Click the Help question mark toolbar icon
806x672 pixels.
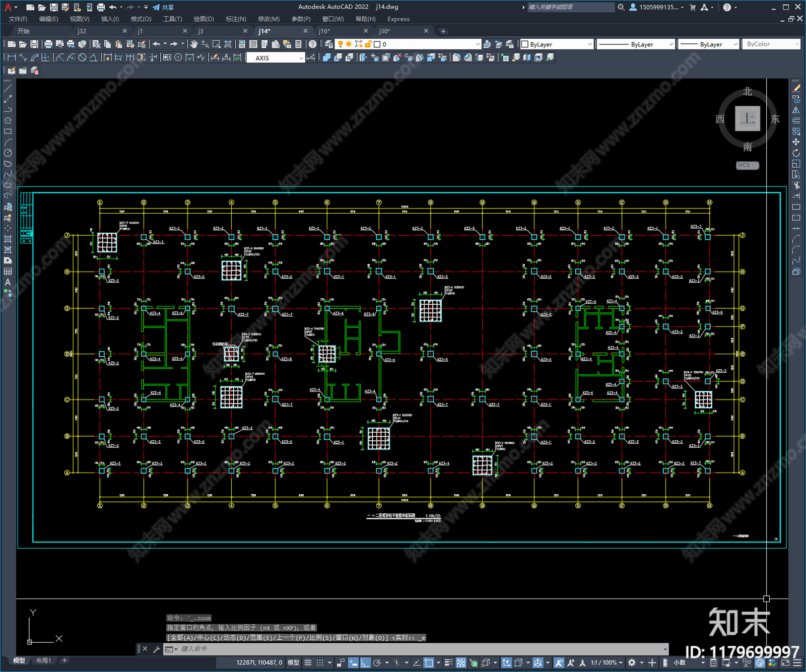click(313, 44)
